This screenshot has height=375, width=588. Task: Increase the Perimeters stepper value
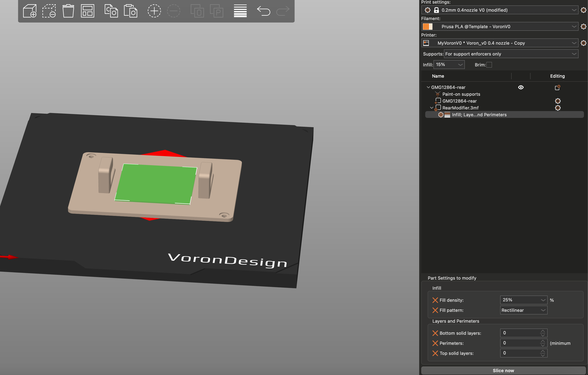click(x=543, y=341)
